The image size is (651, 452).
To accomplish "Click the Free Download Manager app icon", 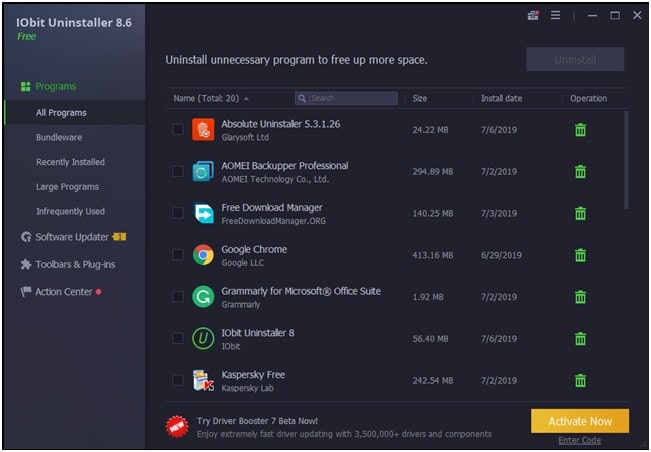I will click(203, 213).
